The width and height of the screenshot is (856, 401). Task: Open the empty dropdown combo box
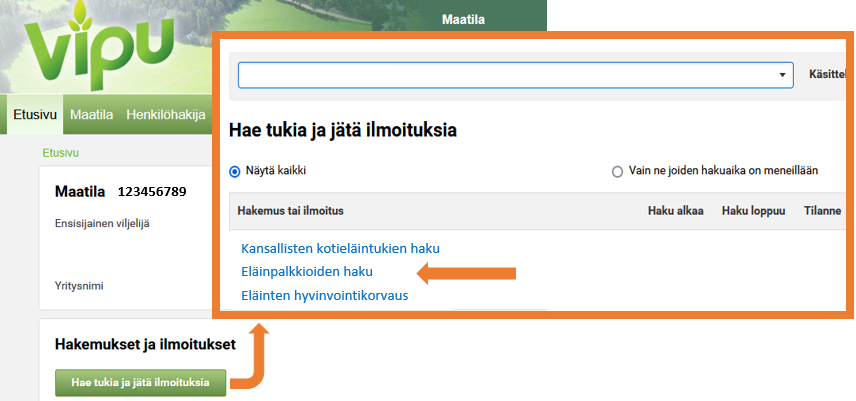515,75
